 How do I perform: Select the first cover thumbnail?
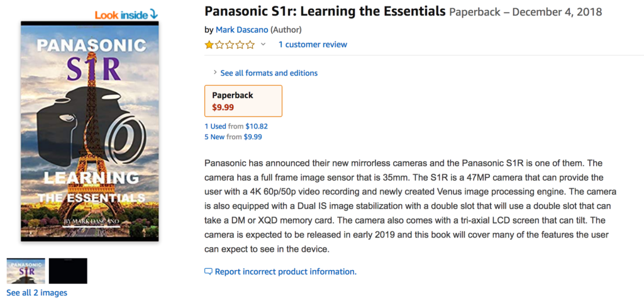click(x=26, y=271)
